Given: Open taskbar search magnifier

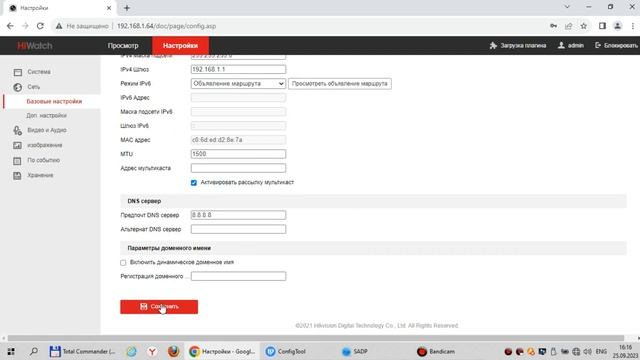Looking at the screenshot, I should (34, 351).
